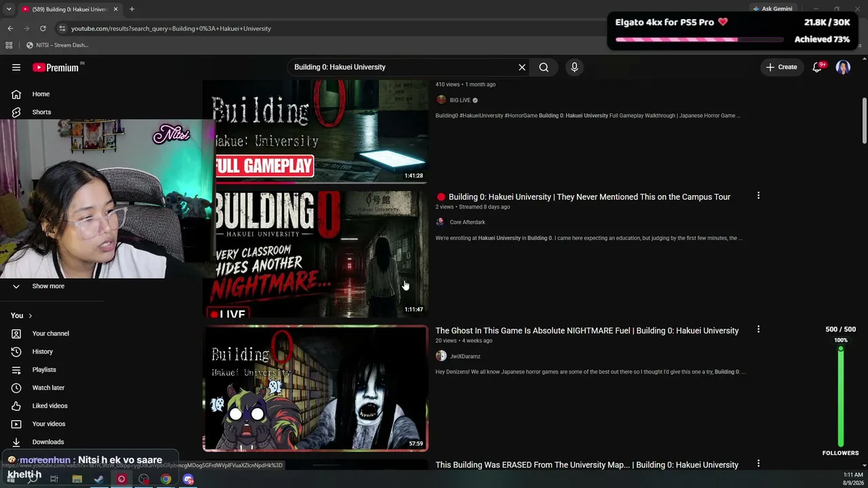View site information for youtube.com
The image size is (868, 488).
coord(62,28)
